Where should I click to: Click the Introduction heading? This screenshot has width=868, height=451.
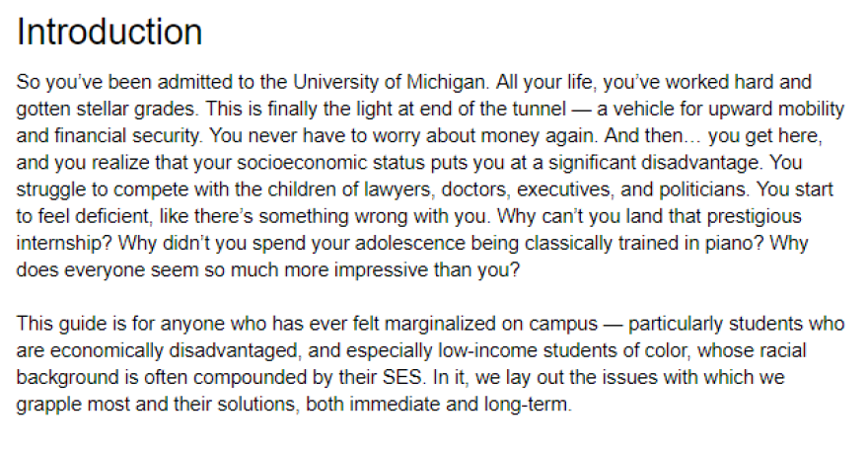109,33
